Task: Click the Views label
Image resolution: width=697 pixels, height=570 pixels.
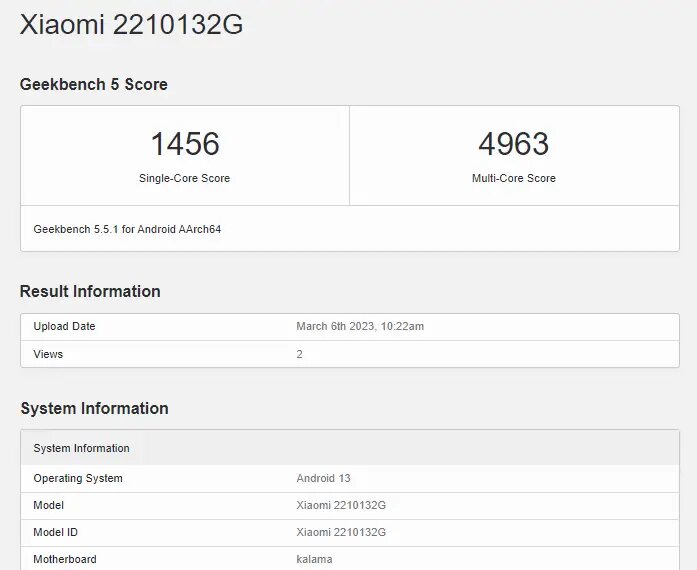Action: [x=48, y=354]
